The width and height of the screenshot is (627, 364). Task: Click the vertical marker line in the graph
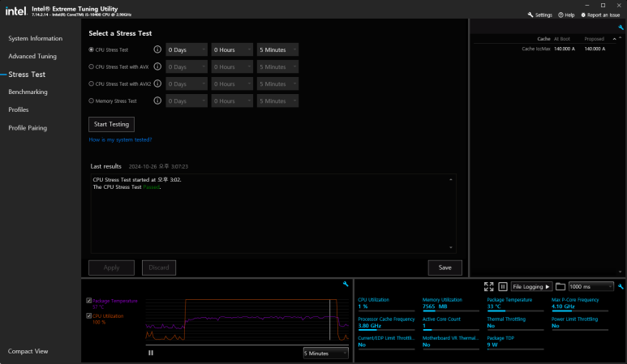[x=330, y=319]
